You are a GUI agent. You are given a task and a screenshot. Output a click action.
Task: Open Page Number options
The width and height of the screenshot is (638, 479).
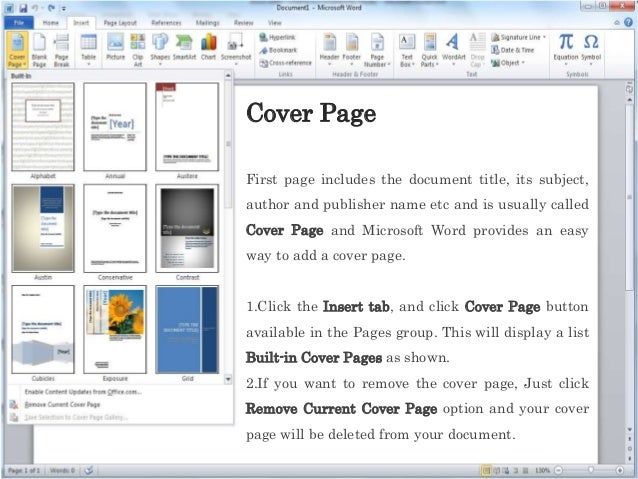point(377,50)
